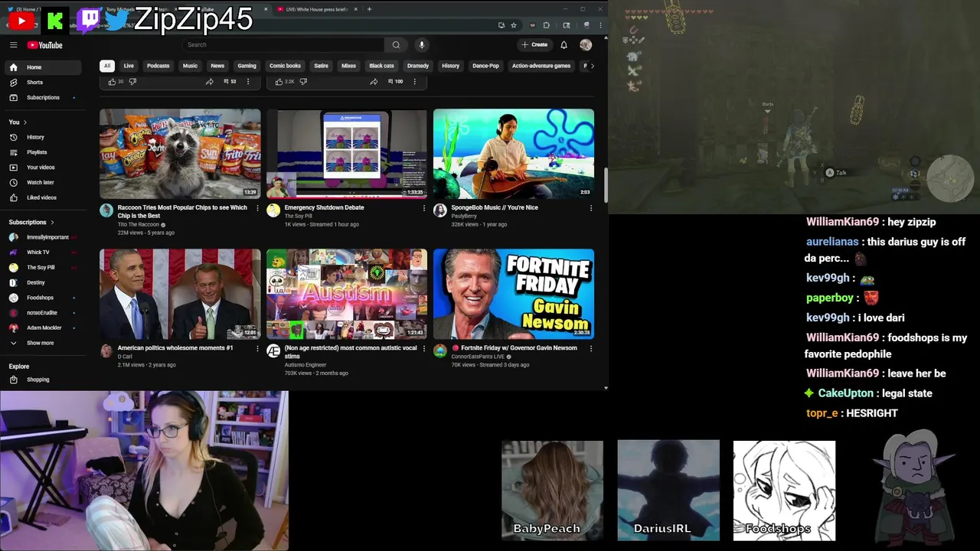Select the Music filter chip
This screenshot has height=551, width=980.
pyautogui.click(x=190, y=66)
